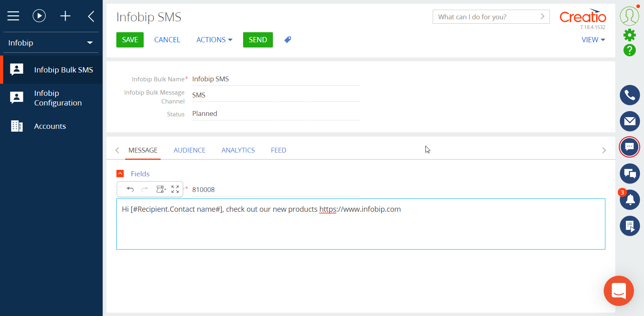Click the Infobip SMS page title
This screenshot has width=644, height=316.
point(149,17)
